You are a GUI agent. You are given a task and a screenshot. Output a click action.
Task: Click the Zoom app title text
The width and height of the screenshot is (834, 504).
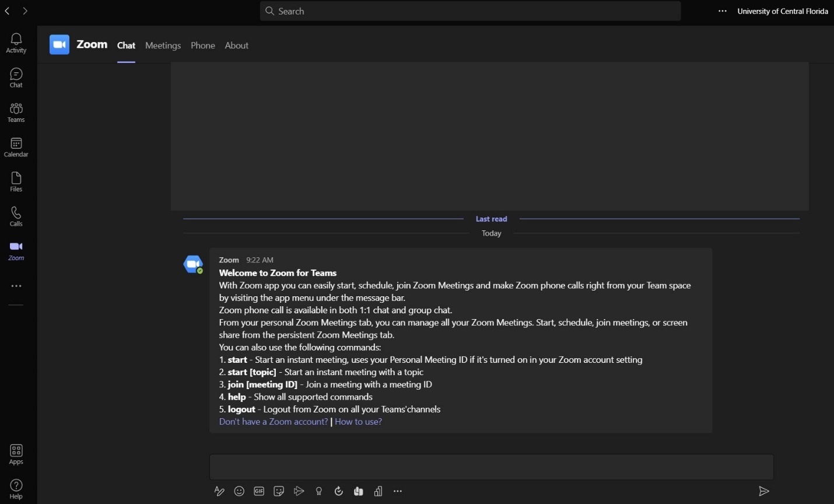click(x=92, y=44)
